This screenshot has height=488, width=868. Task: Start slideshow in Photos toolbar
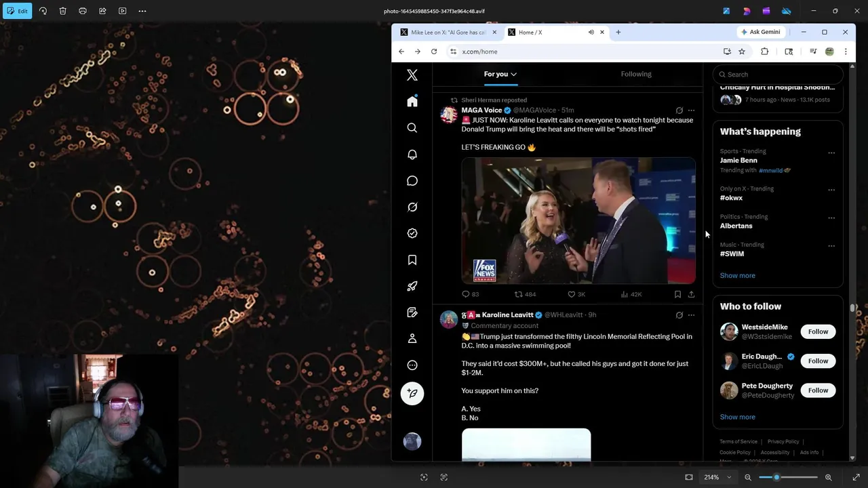click(122, 11)
